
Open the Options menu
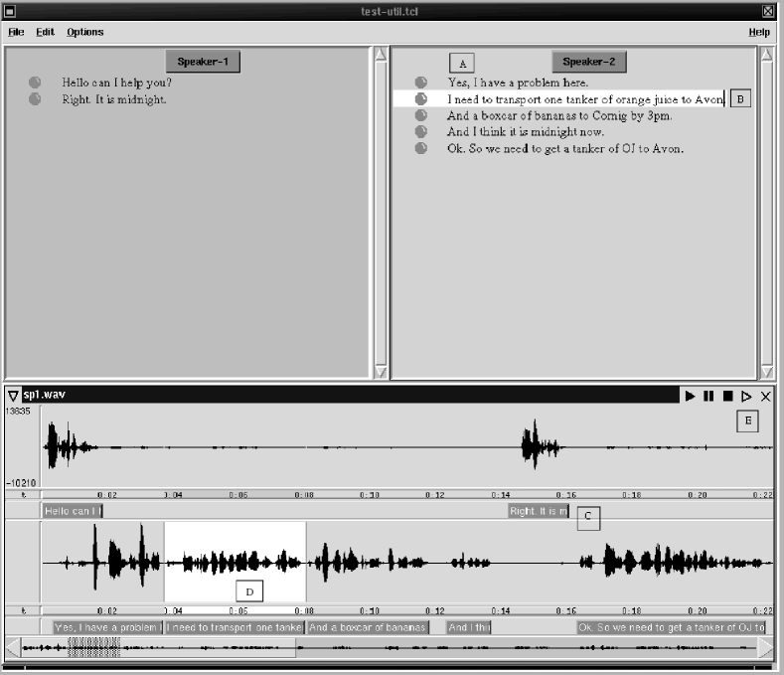85,32
